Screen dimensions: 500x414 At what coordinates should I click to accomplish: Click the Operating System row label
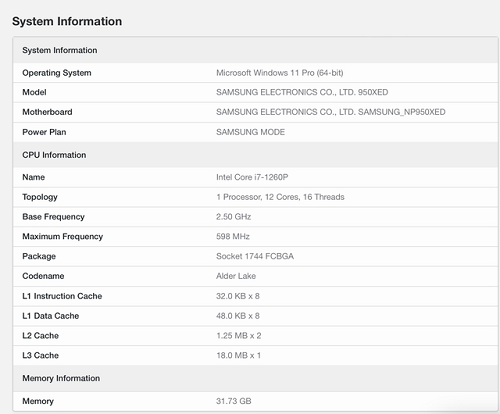pyautogui.click(x=57, y=73)
